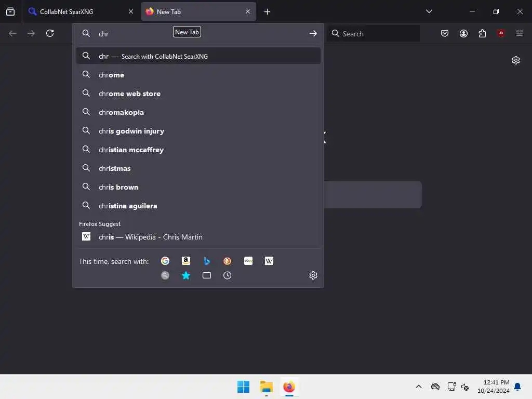Reload the current page

[x=50, y=33]
